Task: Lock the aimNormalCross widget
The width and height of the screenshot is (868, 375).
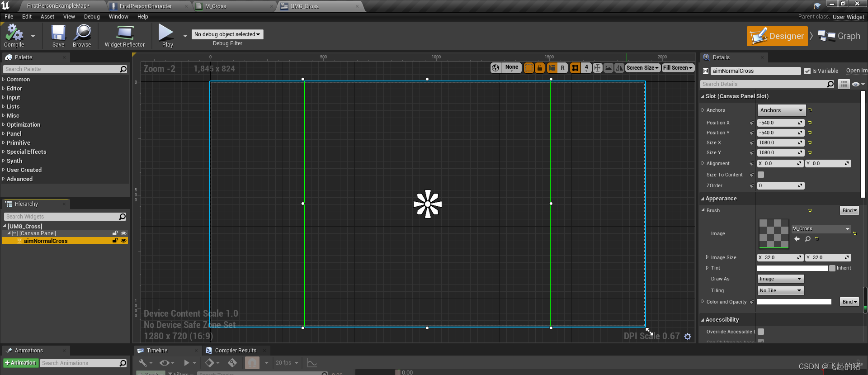Action: tap(115, 241)
